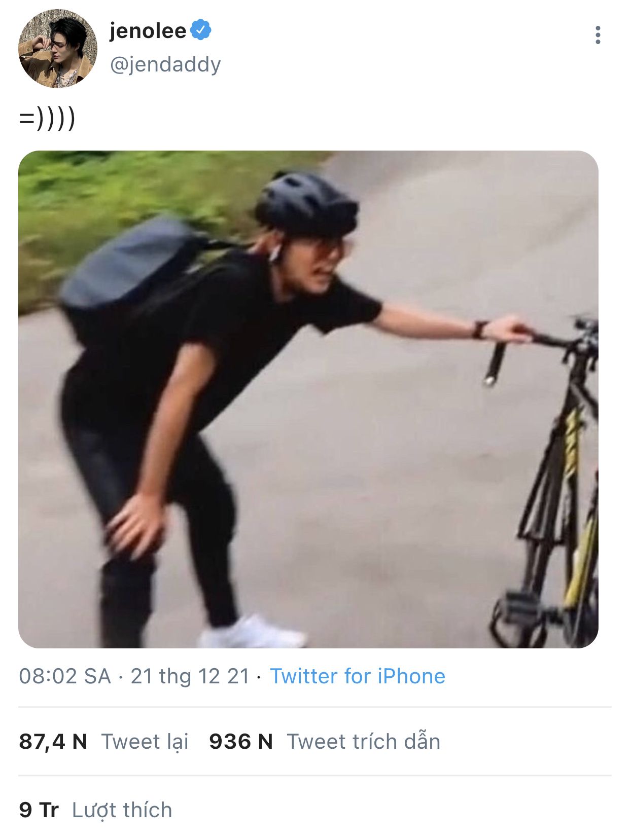Click the 936 N quote count

[241, 741]
